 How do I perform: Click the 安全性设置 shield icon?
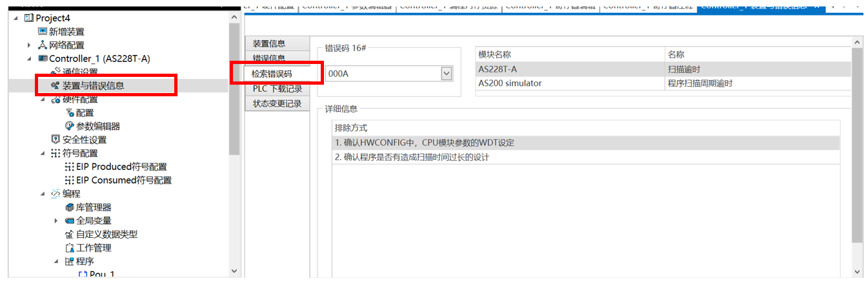point(56,140)
